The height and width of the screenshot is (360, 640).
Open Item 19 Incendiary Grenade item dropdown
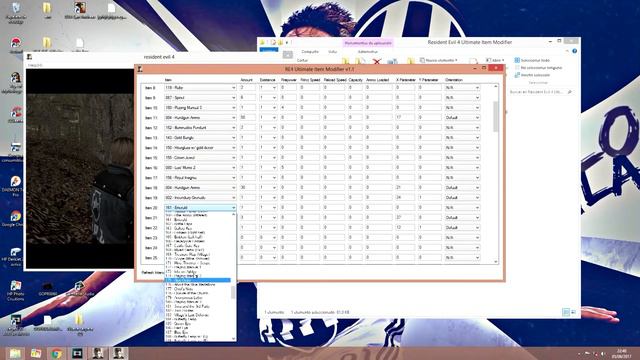point(200,198)
